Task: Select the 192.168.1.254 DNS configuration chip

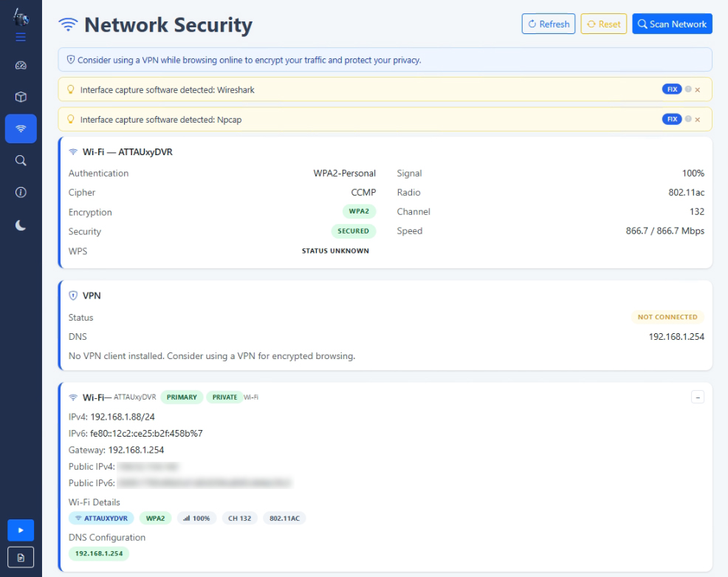Action: click(99, 553)
